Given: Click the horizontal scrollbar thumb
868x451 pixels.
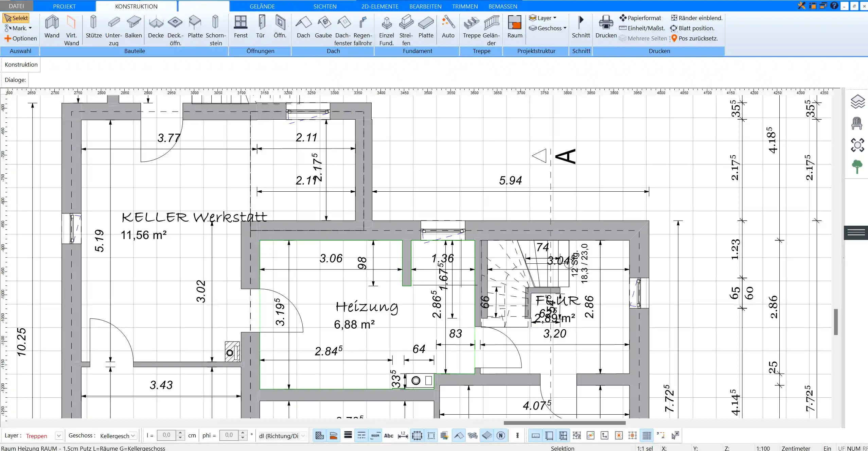Looking at the screenshot, I should pyautogui.click(x=564, y=423).
